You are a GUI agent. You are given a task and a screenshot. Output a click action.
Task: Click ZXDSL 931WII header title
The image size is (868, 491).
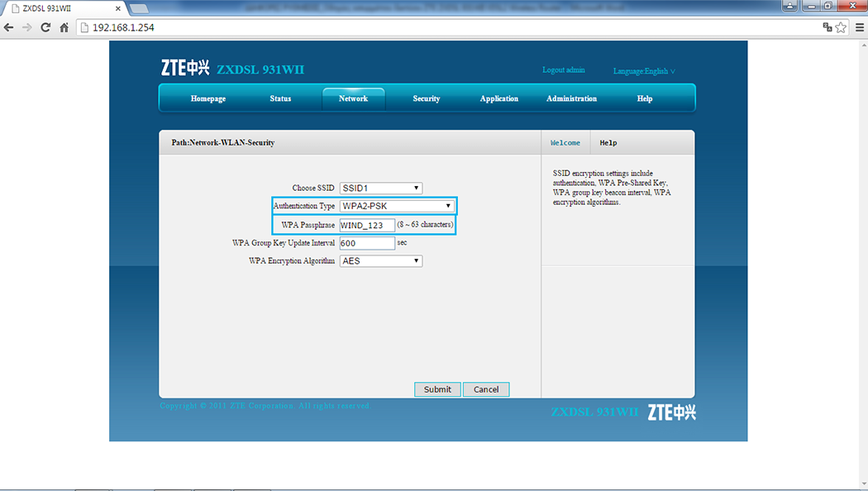(x=260, y=69)
